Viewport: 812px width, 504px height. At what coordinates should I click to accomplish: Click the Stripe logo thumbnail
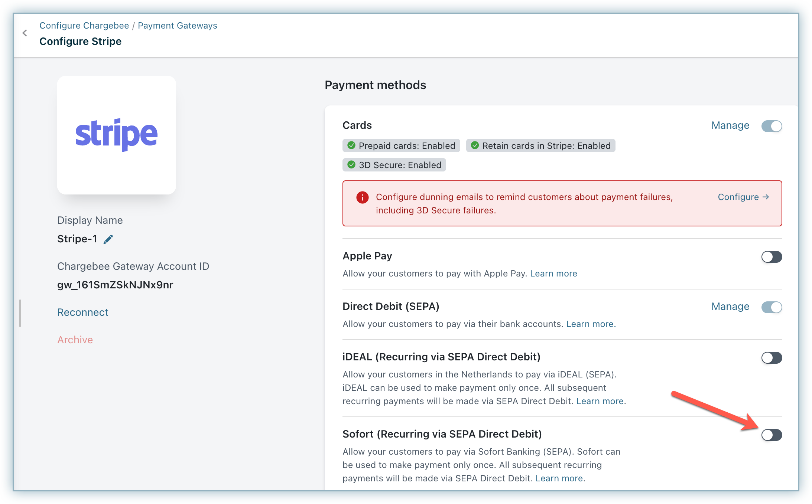coord(117,135)
